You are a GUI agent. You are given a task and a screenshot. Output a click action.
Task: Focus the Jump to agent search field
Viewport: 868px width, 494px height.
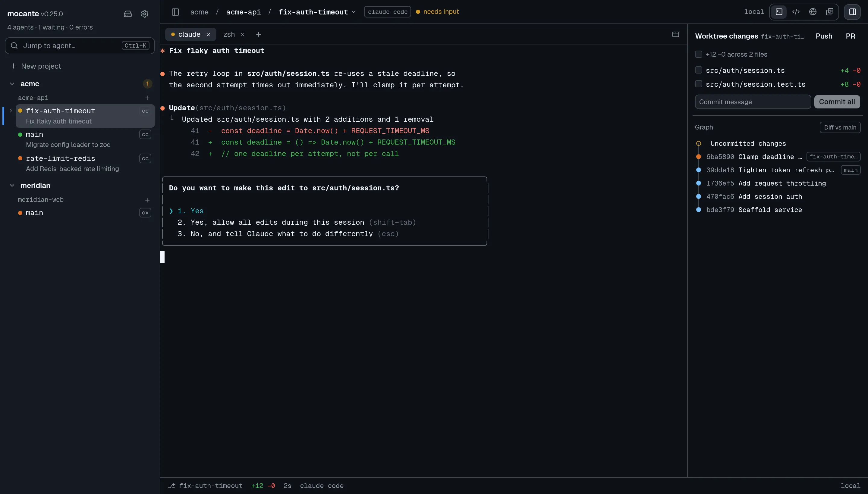80,45
